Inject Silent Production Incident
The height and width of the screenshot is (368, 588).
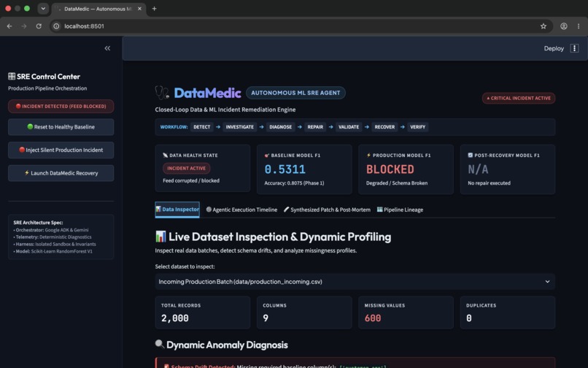click(x=61, y=150)
